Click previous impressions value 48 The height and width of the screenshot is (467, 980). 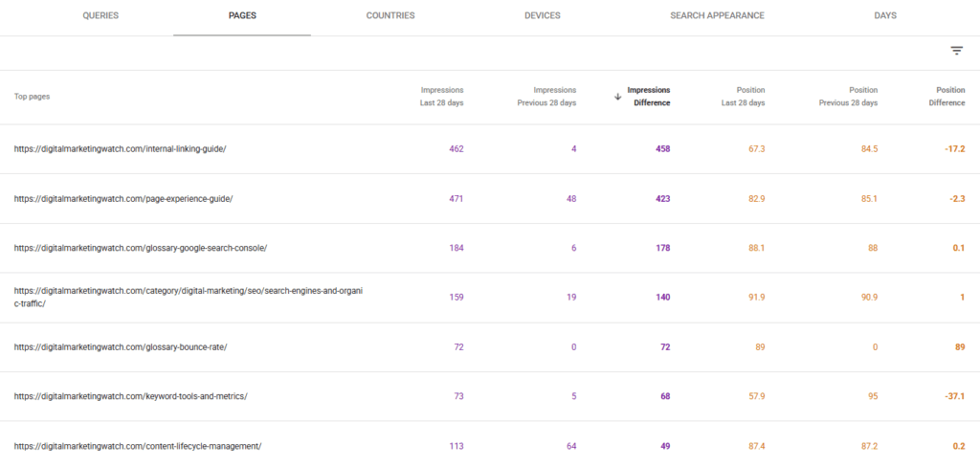tap(571, 199)
